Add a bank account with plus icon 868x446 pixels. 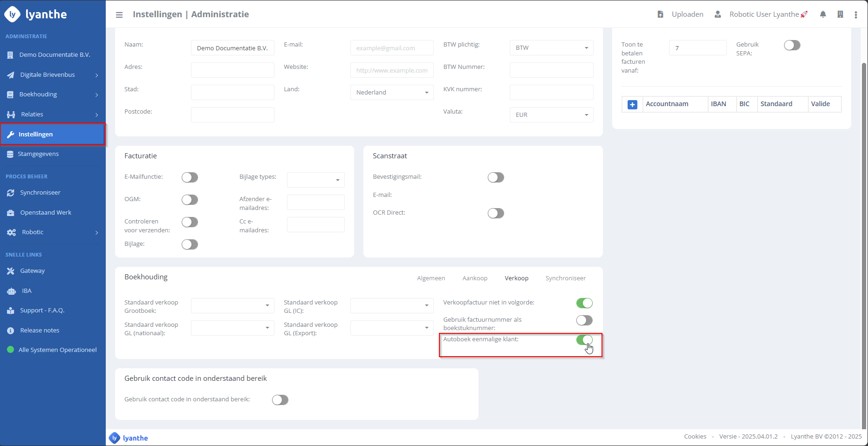coord(632,105)
